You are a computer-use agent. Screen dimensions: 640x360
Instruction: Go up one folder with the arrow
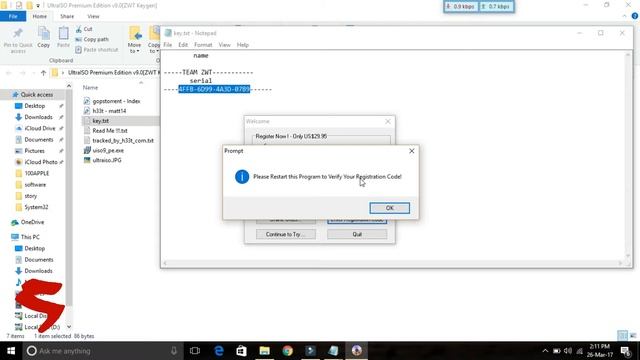click(x=43, y=73)
